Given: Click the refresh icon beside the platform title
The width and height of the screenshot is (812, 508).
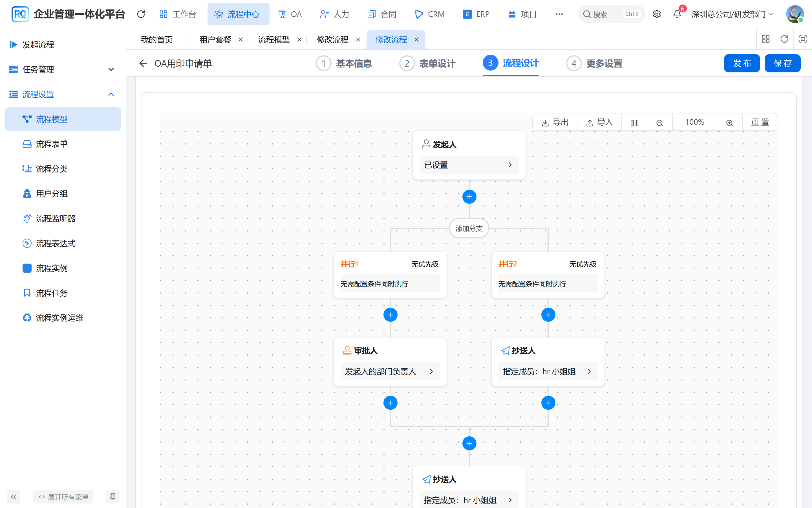Looking at the screenshot, I should [x=141, y=14].
